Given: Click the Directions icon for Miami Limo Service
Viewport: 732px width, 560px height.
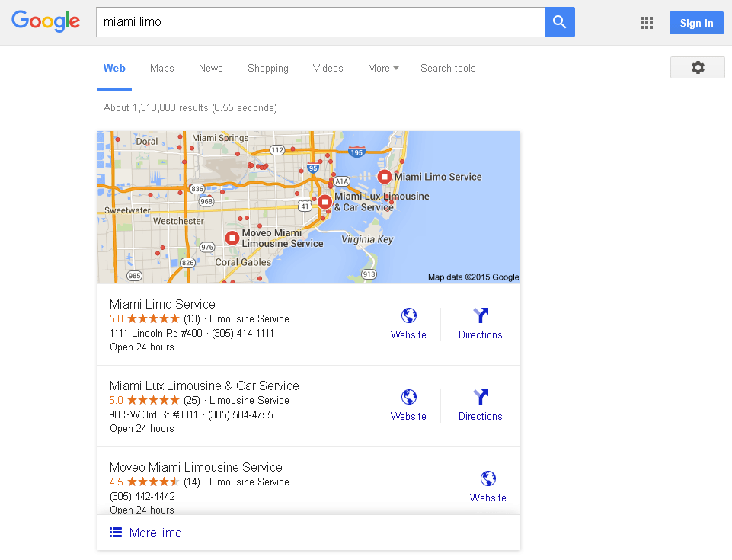Looking at the screenshot, I should (x=480, y=315).
